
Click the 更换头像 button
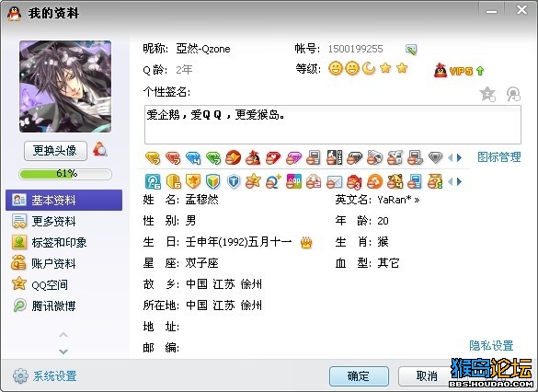pos(55,150)
